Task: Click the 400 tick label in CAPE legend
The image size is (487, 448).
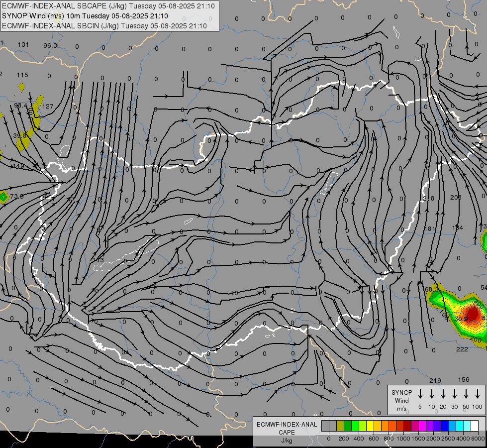Action: pos(359,439)
